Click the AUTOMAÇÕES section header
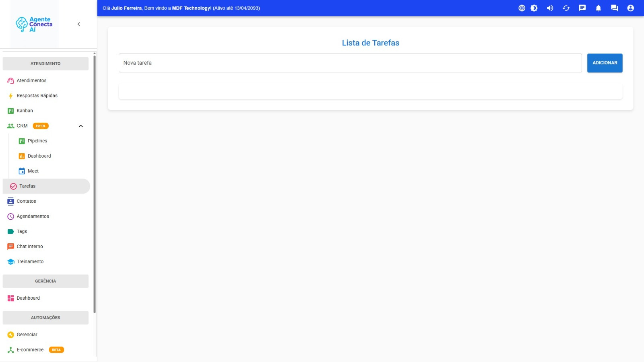Viewport: 644px width, 362px height. click(45, 318)
